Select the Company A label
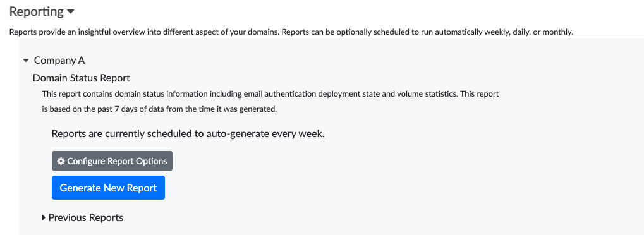Screen dimensions: 644x235 (x=59, y=61)
